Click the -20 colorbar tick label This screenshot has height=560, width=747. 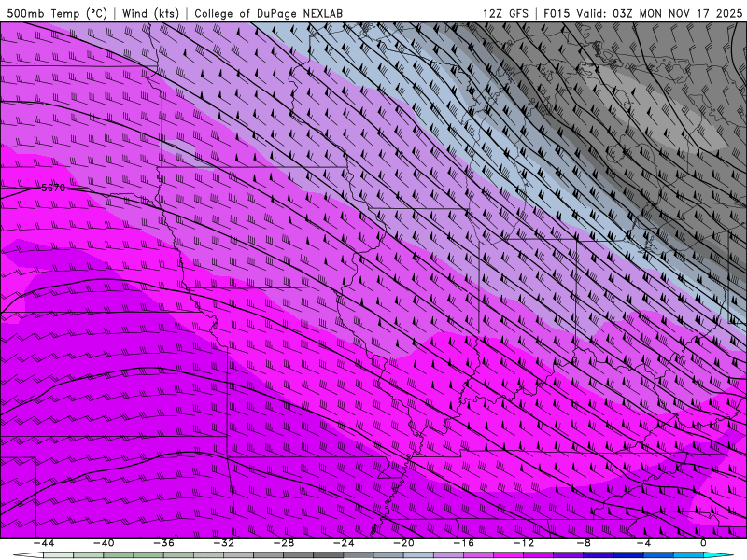coord(403,543)
